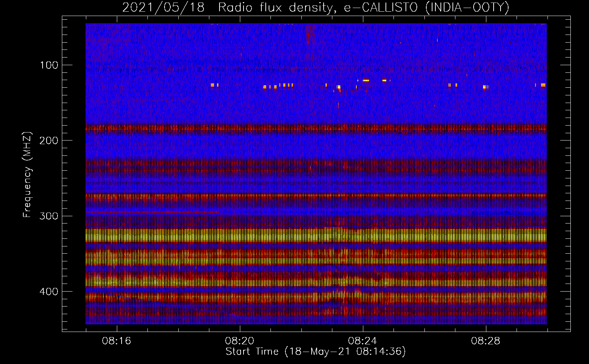Click the 400 frequency tick label
This screenshot has width=589, height=364.
click(x=49, y=292)
